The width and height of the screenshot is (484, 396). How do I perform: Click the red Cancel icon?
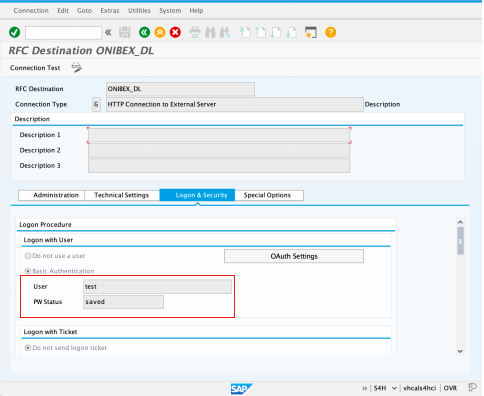175,32
